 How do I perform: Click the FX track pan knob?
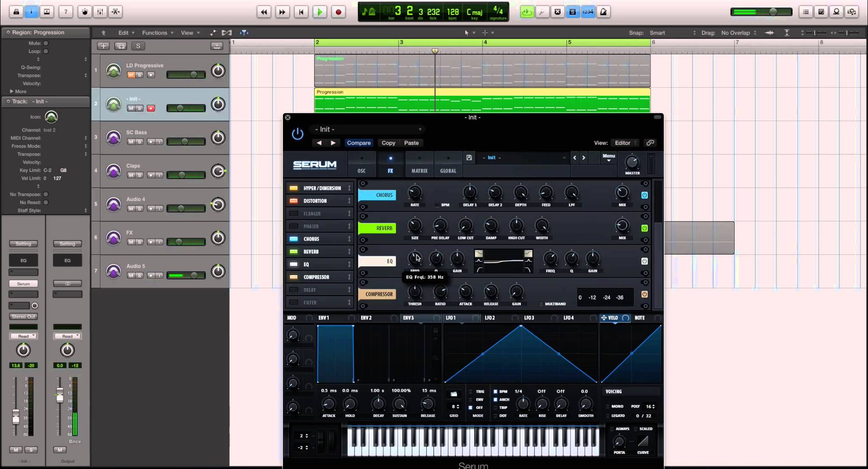click(218, 238)
